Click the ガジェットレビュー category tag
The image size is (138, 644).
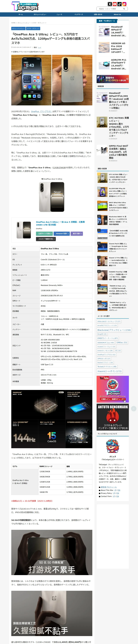click(x=18, y=29)
